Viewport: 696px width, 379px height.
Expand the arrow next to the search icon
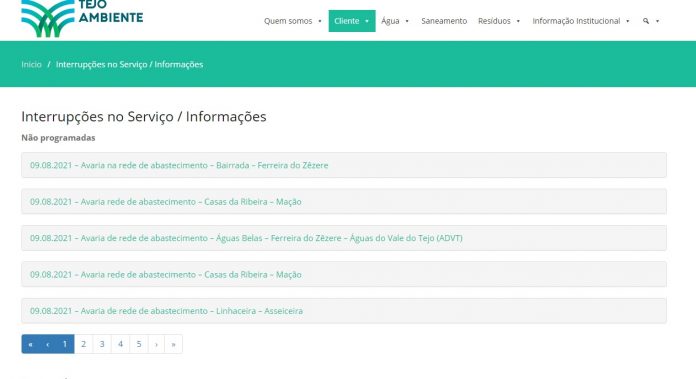pyautogui.click(x=657, y=21)
